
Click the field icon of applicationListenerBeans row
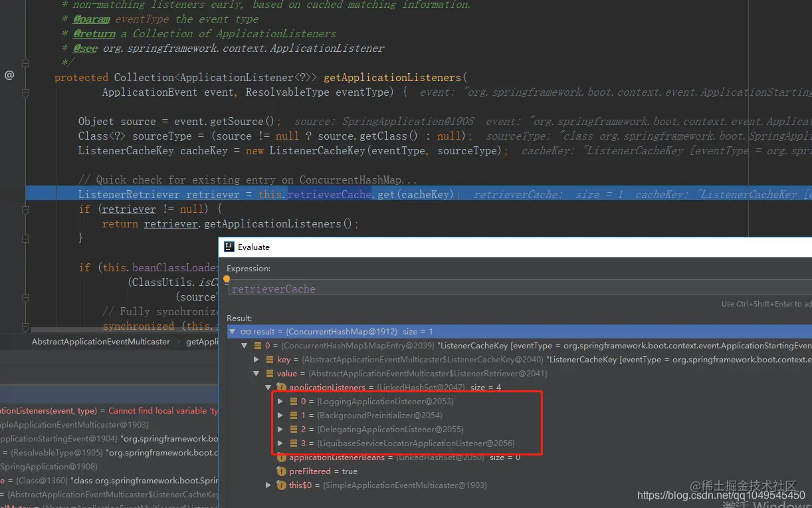(x=282, y=457)
